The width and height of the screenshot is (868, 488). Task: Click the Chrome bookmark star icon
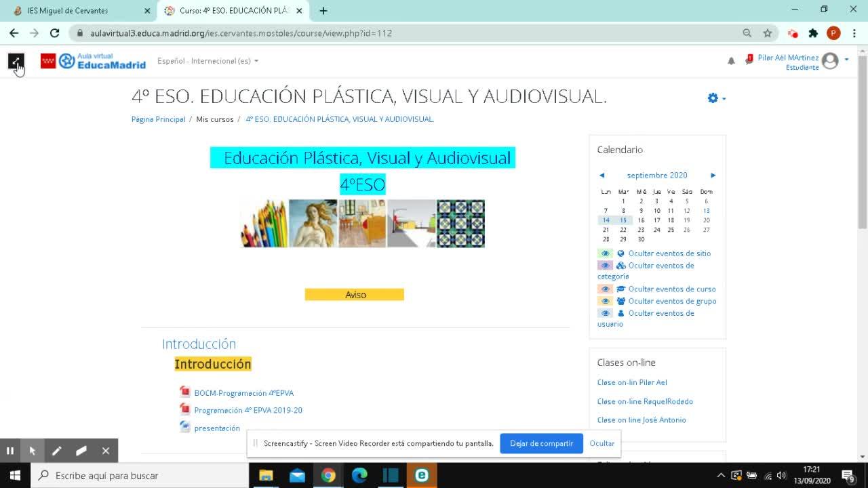pos(768,33)
